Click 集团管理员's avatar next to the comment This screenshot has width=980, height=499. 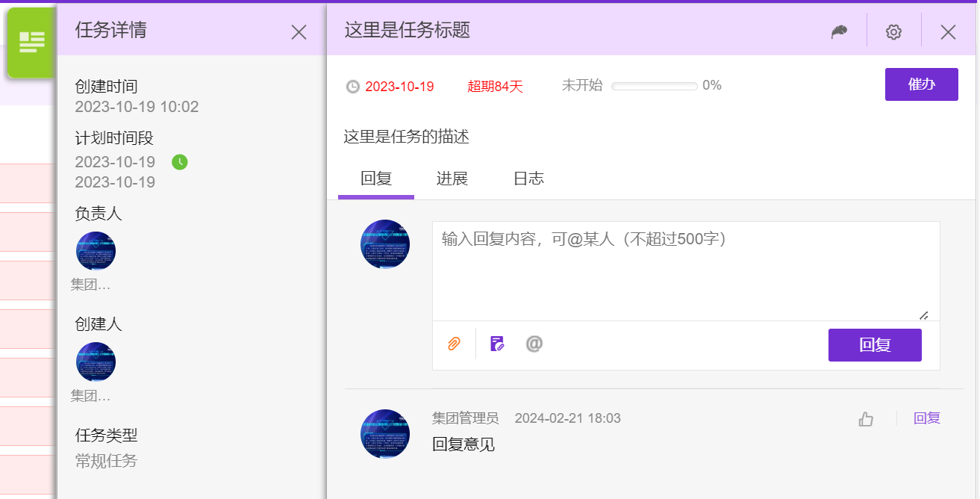[384, 433]
